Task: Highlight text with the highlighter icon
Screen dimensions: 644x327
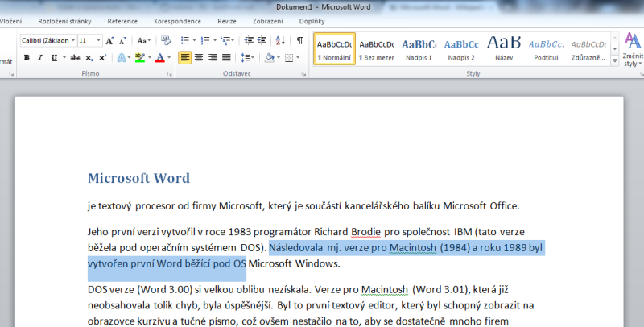Action: [x=140, y=58]
